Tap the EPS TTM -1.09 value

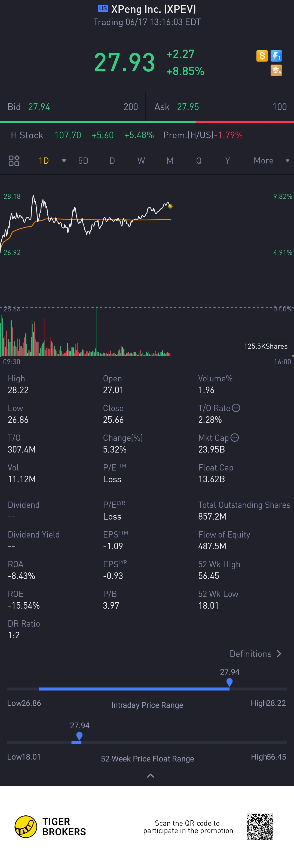pos(113,546)
